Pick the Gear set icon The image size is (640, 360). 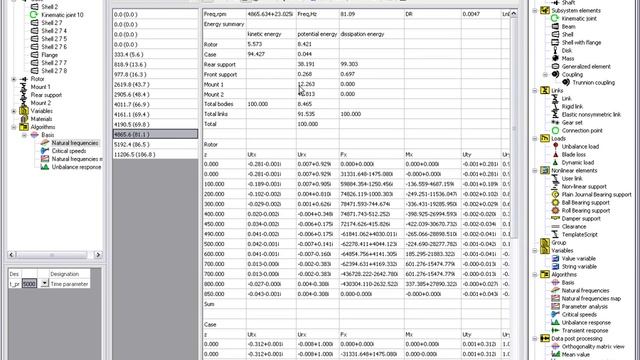tap(555, 122)
